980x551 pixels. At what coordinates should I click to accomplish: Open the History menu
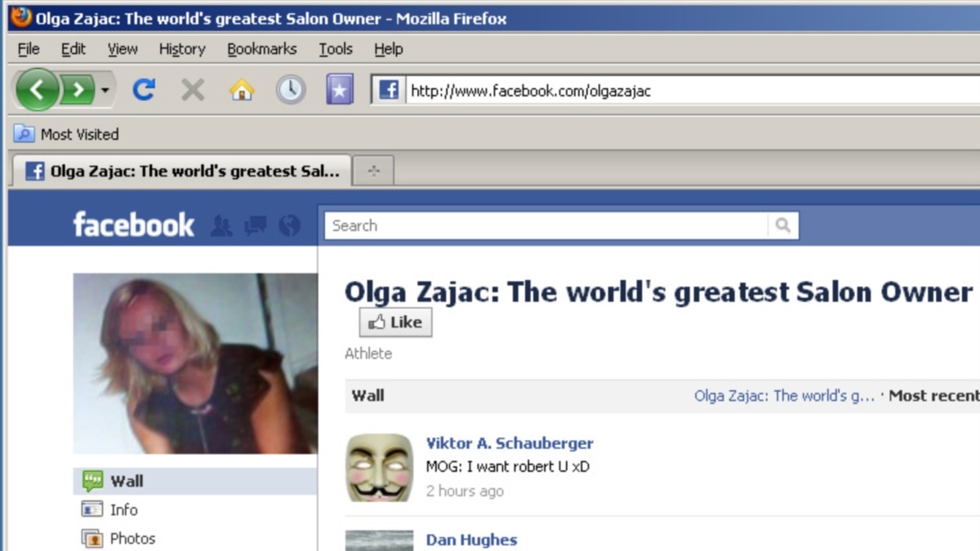(x=182, y=49)
